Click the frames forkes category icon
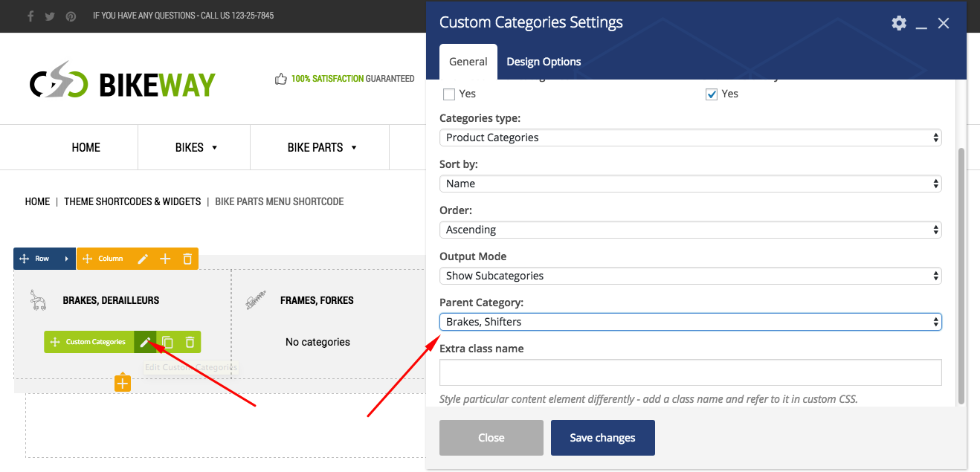 tap(256, 300)
